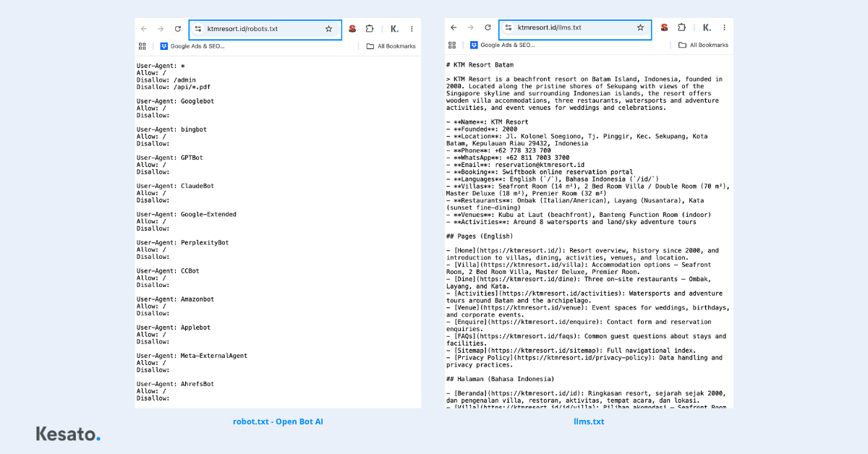Click the "Disallow: /admin" line

pos(166,80)
